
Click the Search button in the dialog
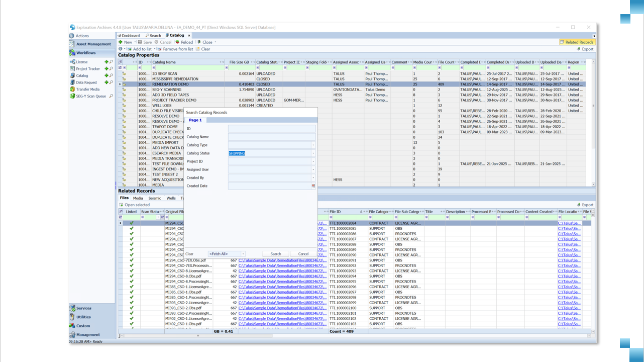point(275,254)
